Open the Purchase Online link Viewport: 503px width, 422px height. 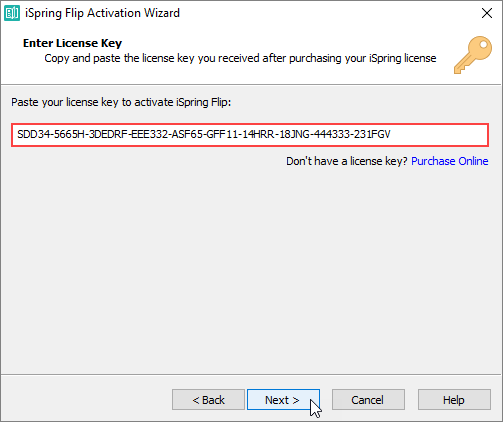[450, 161]
